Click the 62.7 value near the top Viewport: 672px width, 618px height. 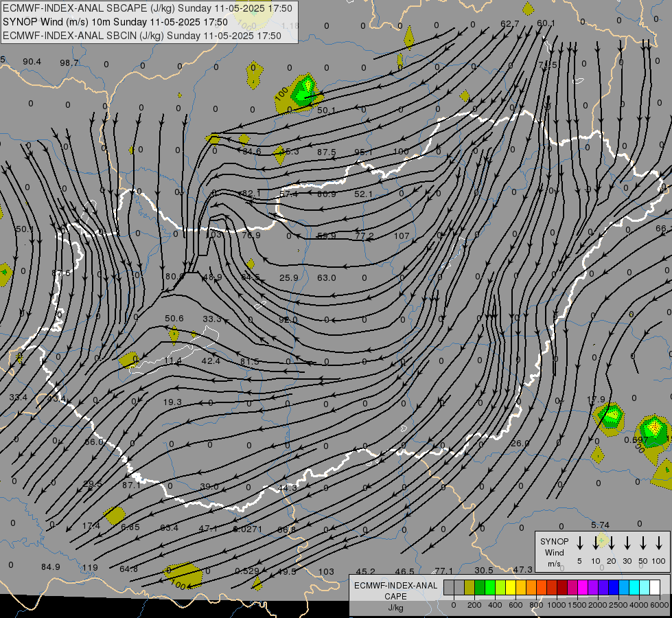tap(509, 23)
